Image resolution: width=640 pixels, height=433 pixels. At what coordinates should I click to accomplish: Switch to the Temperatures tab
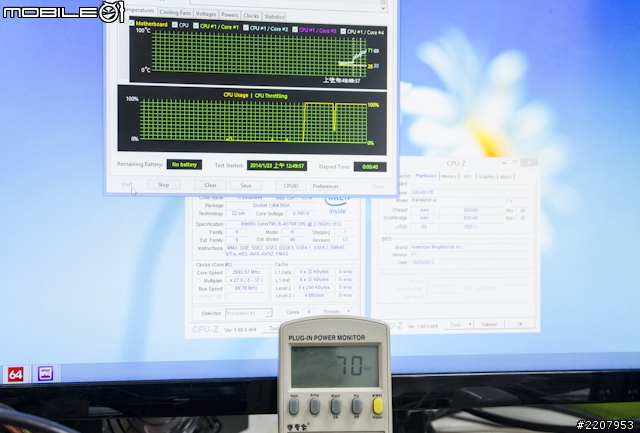tap(139, 10)
